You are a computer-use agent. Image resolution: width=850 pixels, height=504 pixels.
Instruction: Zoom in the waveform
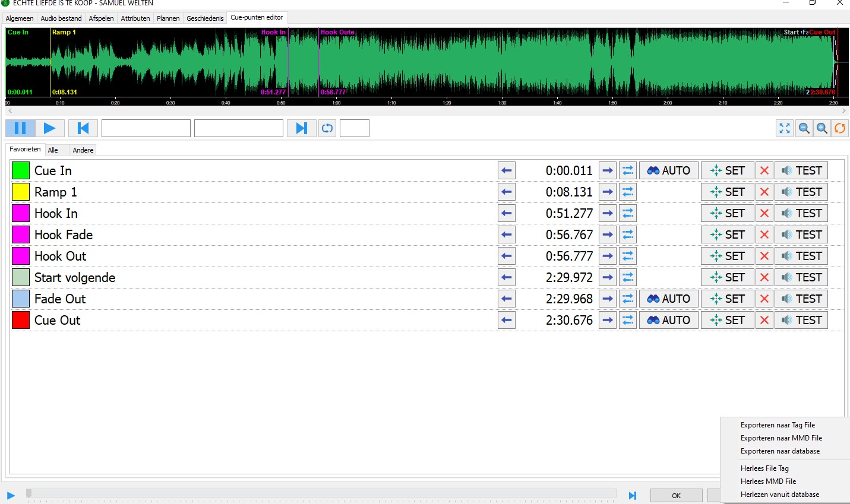822,128
